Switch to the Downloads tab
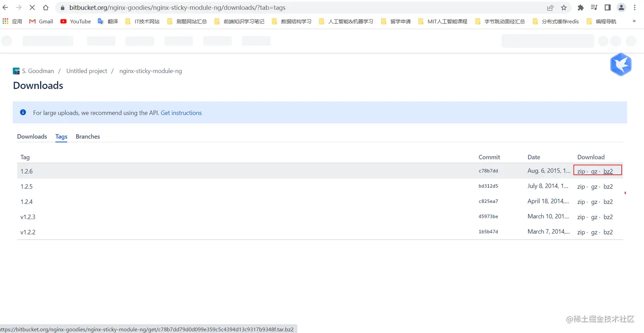644x333 pixels. (x=32, y=136)
